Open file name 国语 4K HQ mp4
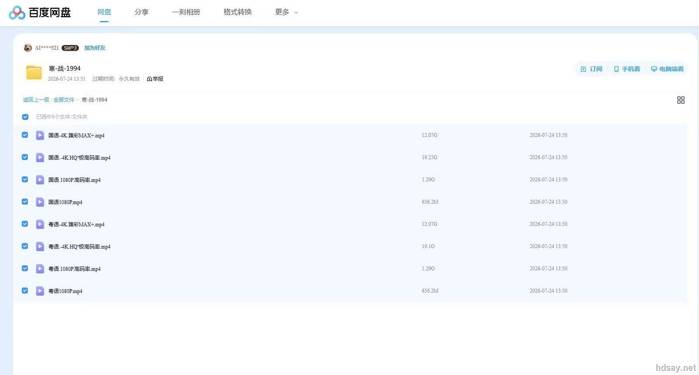 pyautogui.click(x=79, y=157)
